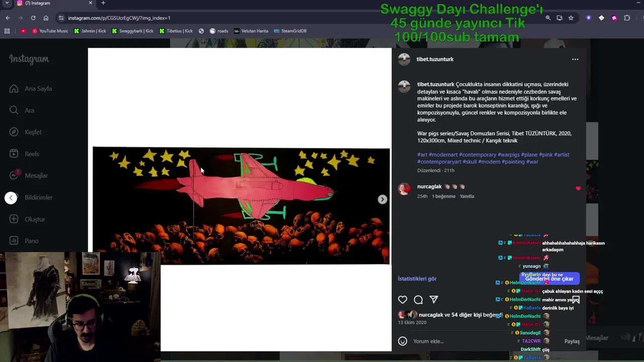Open SteamGridDB bookmark
This screenshot has height=362, width=644.
(290, 31)
